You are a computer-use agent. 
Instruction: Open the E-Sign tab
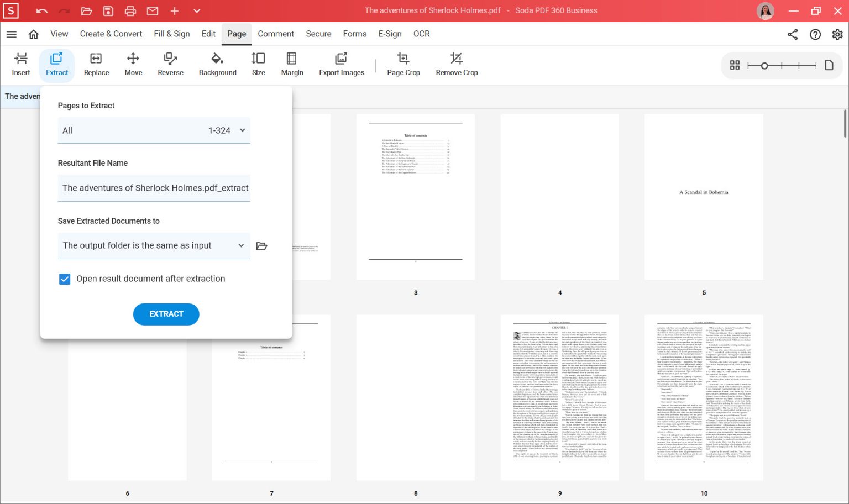pos(390,34)
